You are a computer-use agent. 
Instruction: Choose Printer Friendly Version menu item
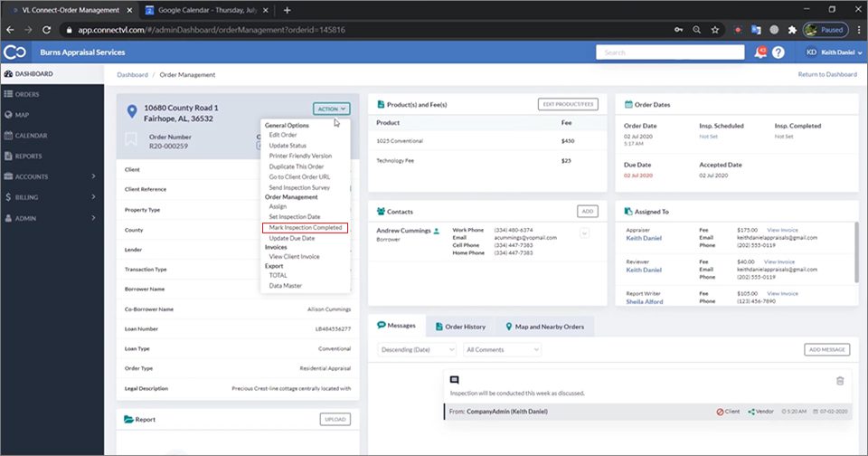point(300,156)
